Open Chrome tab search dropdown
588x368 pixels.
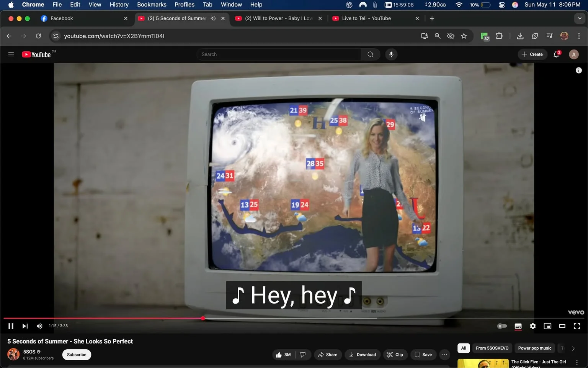pos(580,18)
